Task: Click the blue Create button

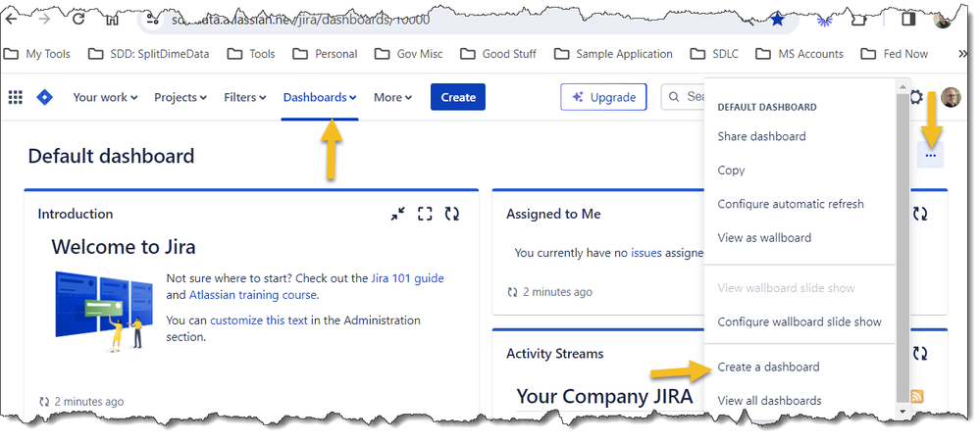Action: 457,97
